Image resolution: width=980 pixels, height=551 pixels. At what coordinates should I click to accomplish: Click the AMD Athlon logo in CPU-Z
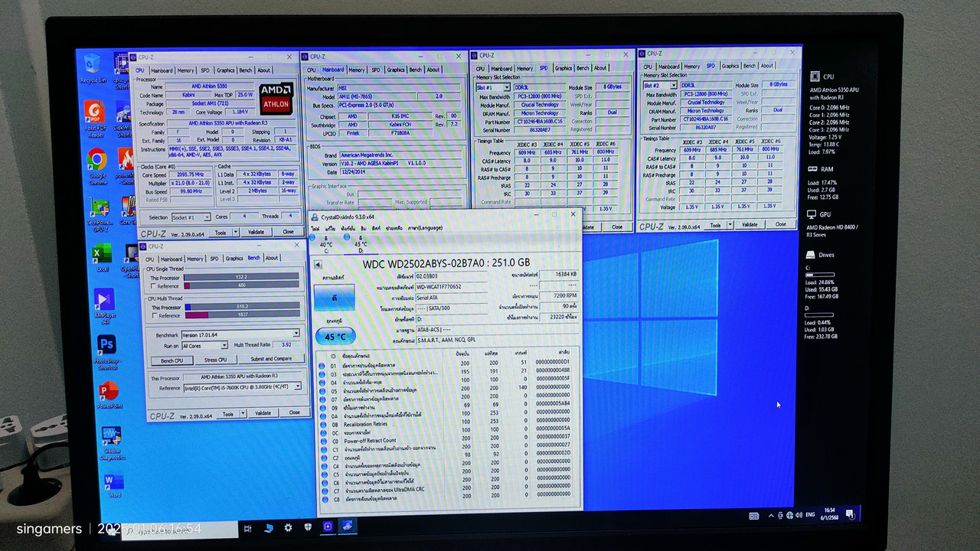pyautogui.click(x=276, y=99)
